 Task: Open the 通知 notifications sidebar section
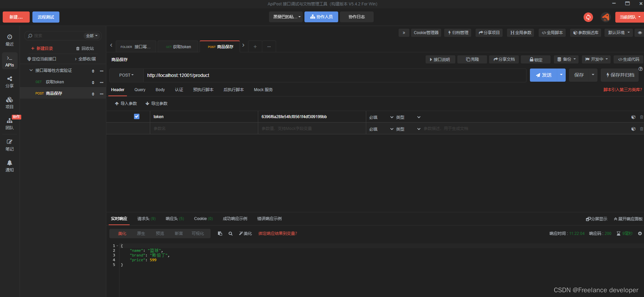9,166
